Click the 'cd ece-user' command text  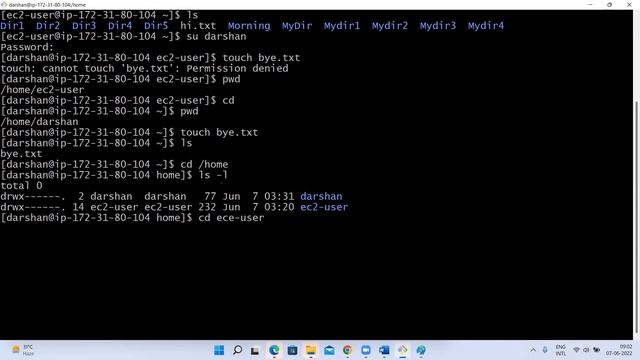[x=231, y=218]
